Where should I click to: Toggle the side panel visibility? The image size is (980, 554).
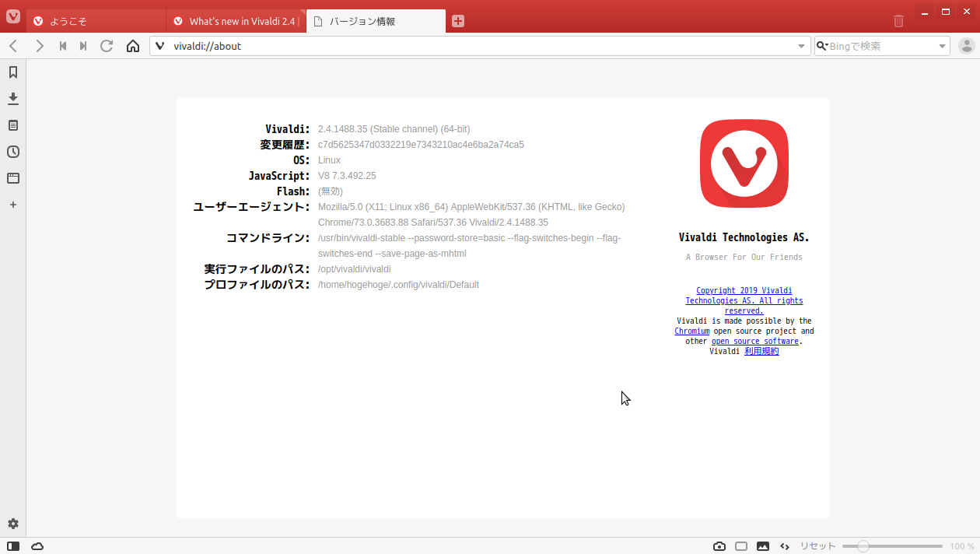(13, 546)
